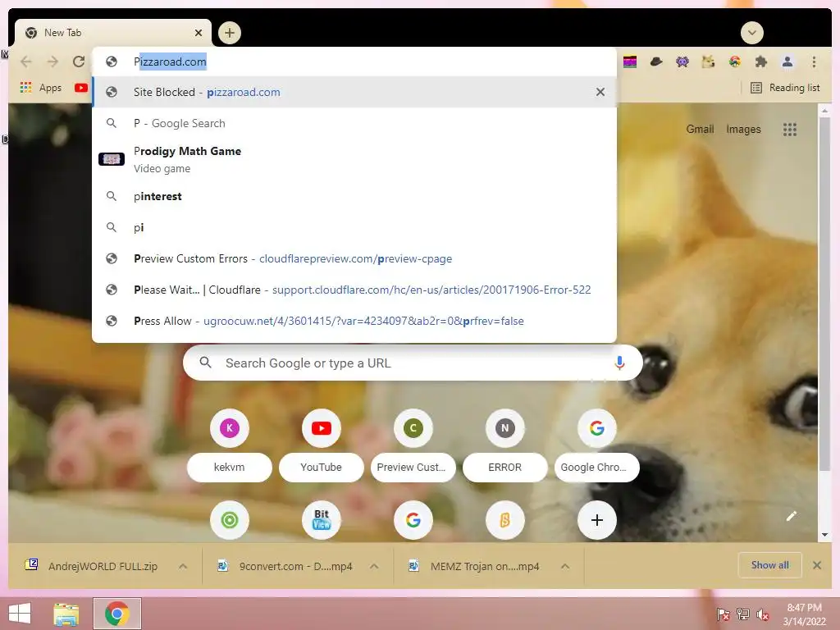Screen dimensions: 840x630
Task: Click the purple face extension icon
Action: click(x=682, y=62)
